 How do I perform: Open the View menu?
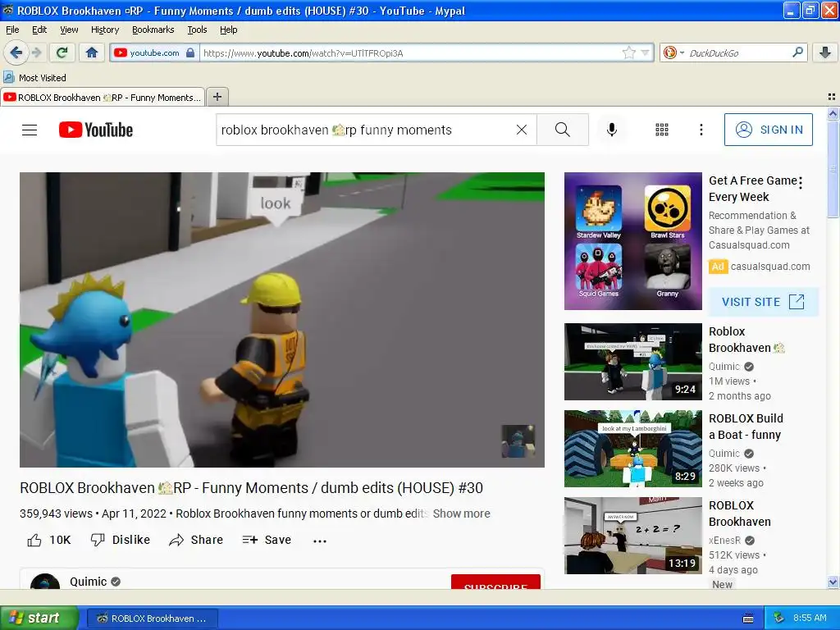click(x=69, y=30)
